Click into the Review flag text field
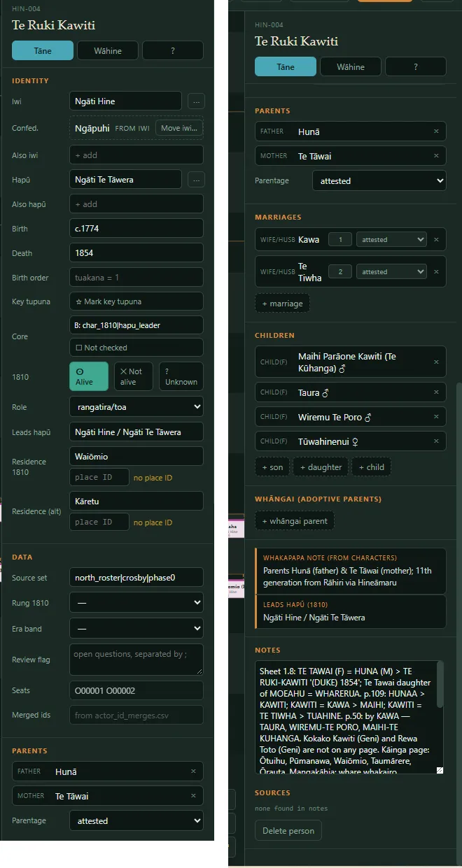 point(136,660)
